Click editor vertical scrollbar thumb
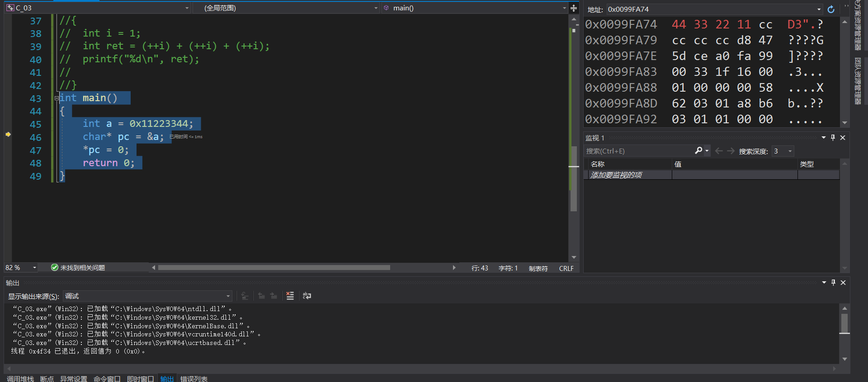 click(x=574, y=178)
